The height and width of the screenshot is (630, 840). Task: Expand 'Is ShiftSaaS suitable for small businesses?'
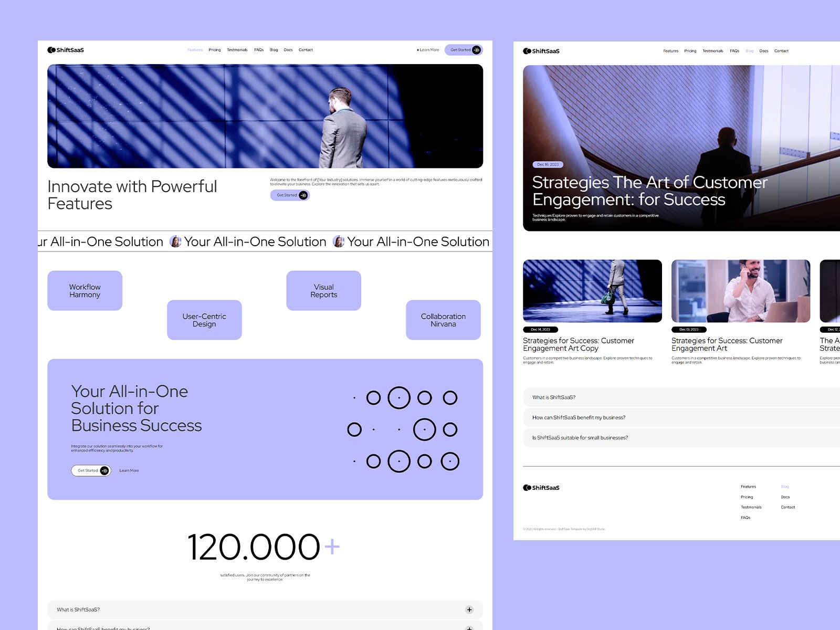[681, 437]
